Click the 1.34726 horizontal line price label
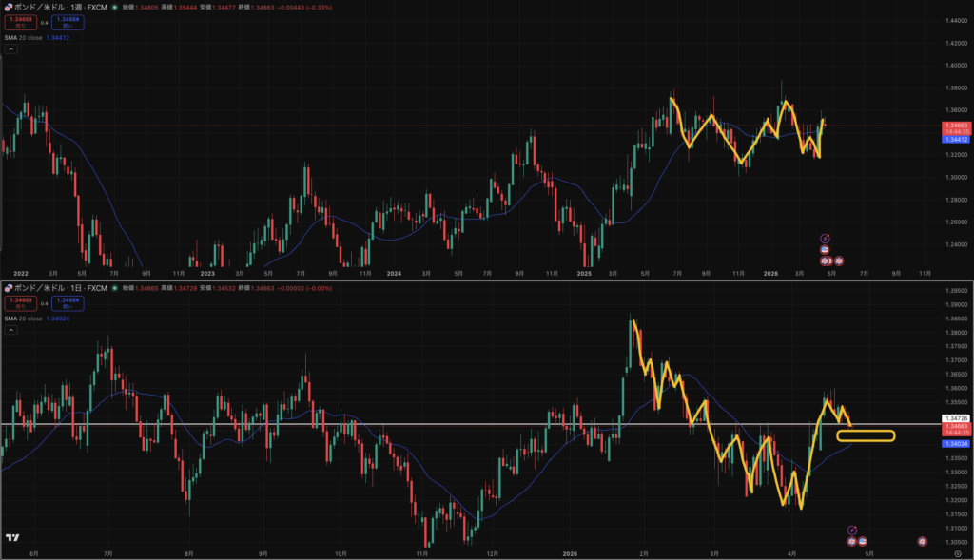This screenshot has width=974, height=560. (x=954, y=418)
